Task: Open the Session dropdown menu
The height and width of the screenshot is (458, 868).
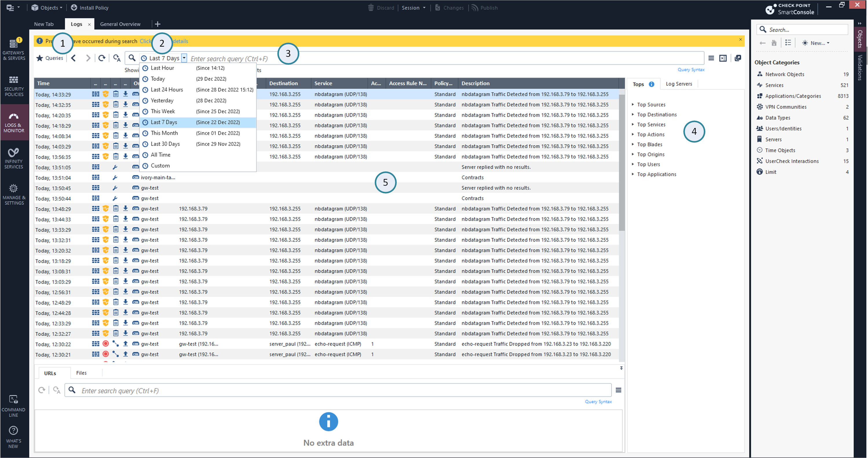Action: pyautogui.click(x=414, y=8)
